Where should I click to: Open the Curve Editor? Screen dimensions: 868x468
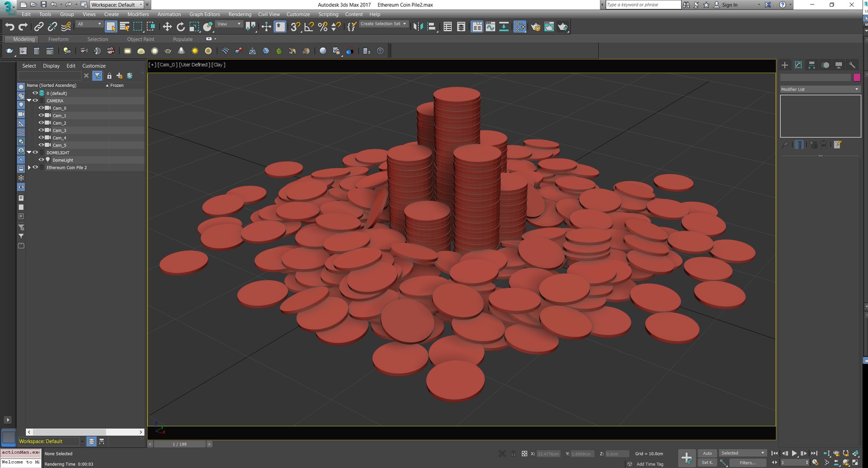pos(491,27)
